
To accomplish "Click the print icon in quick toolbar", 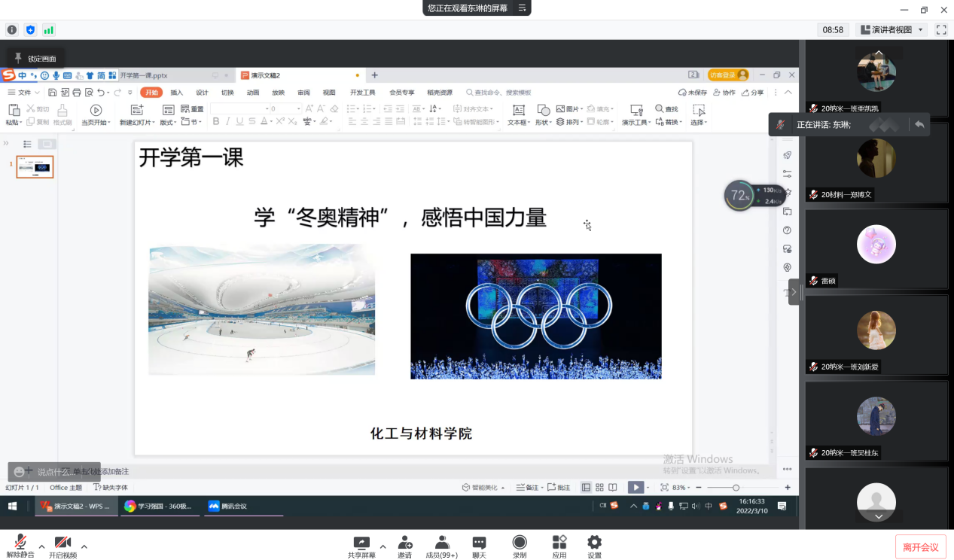I will pyautogui.click(x=77, y=93).
